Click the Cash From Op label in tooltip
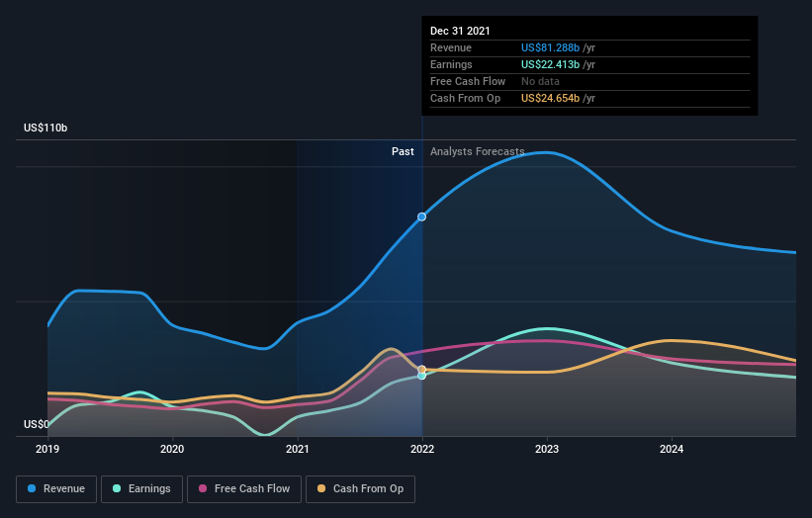This screenshot has height=518, width=812. coord(465,98)
